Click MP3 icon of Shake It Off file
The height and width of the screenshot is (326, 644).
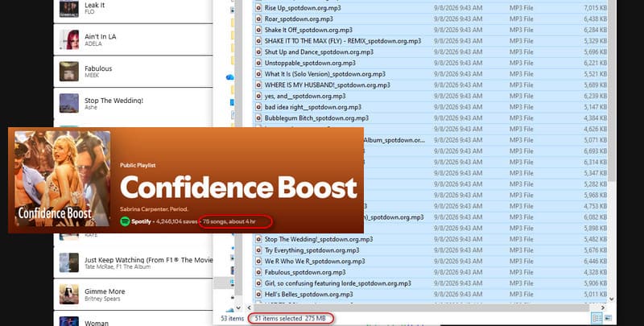coord(258,30)
